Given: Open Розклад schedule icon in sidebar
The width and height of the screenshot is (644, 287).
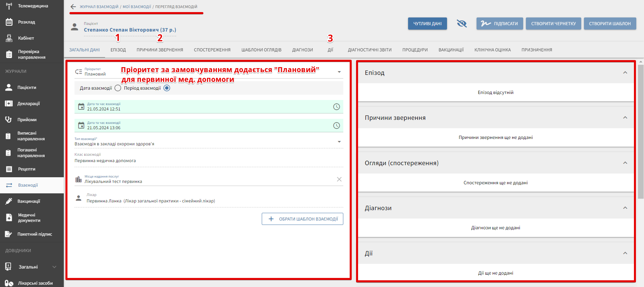Looking at the screenshot, I should click(x=9, y=22).
